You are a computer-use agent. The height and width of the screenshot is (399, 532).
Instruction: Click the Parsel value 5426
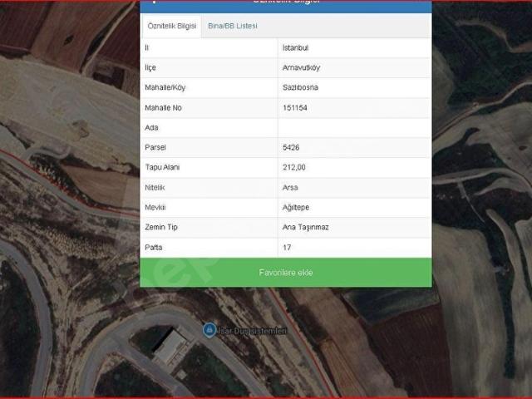291,148
